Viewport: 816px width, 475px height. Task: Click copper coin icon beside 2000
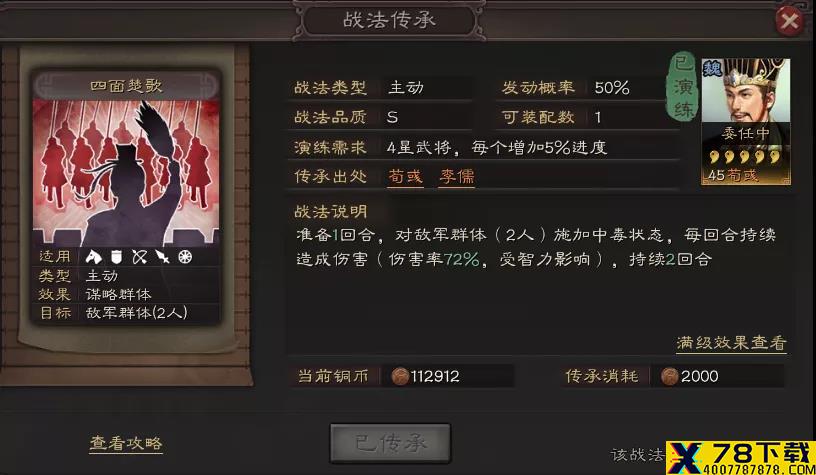coord(669,376)
